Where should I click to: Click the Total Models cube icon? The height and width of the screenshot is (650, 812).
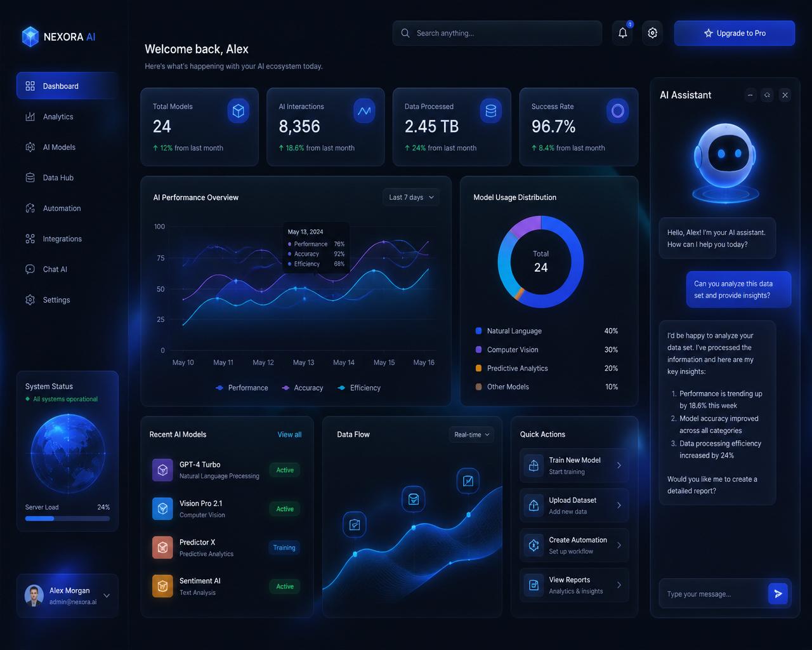pyautogui.click(x=239, y=111)
